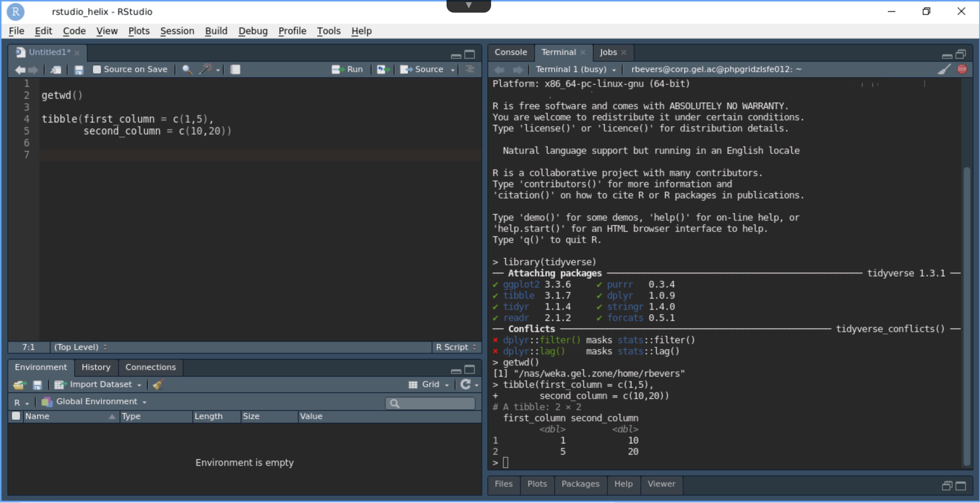Screen dimensions: 980x503
Task: Click editor line 7 in the script
Action: coord(260,155)
